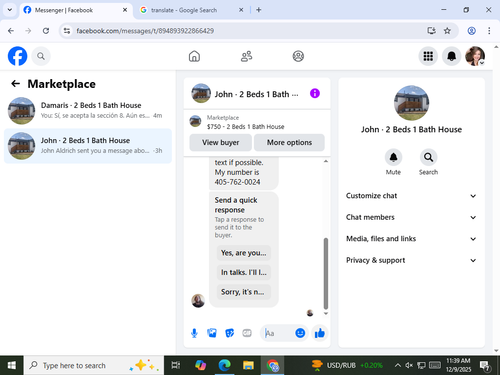Image resolution: width=500 pixels, height=375 pixels.
Task: Click the browser address bar URL
Action: [x=145, y=31]
